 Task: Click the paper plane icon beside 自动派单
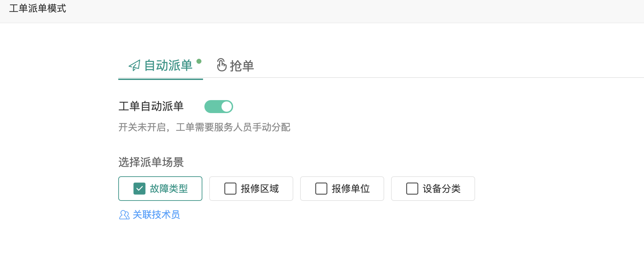(x=134, y=66)
